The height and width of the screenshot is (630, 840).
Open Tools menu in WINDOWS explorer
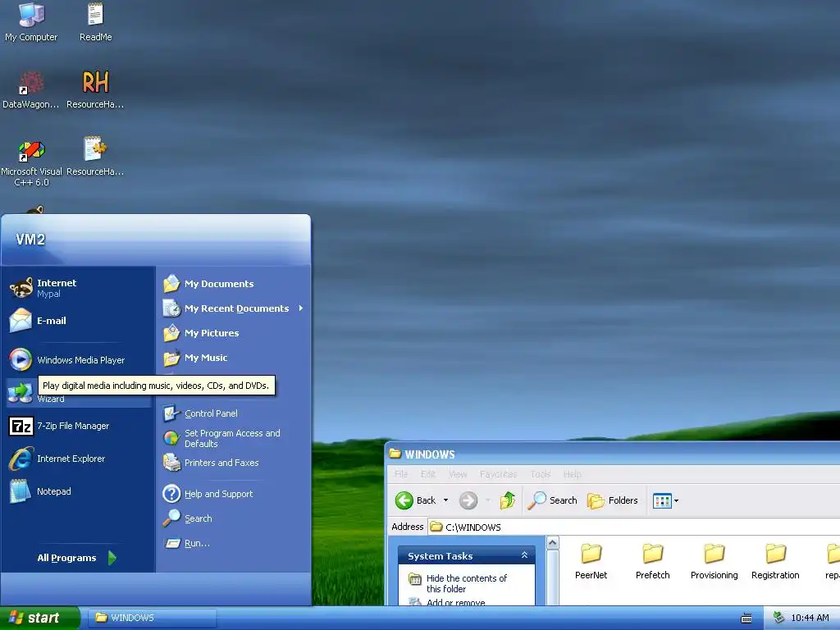click(x=541, y=474)
